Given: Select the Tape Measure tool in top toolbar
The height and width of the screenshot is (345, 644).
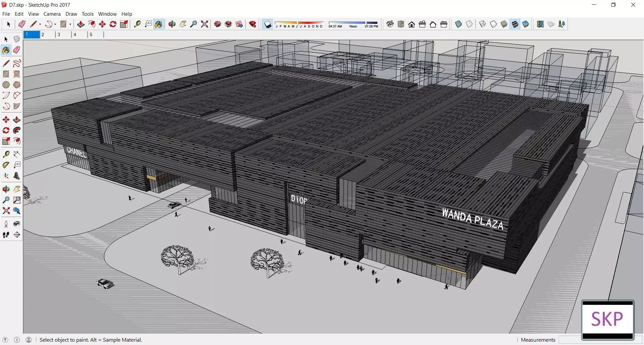Looking at the screenshot, I should tap(137, 24).
